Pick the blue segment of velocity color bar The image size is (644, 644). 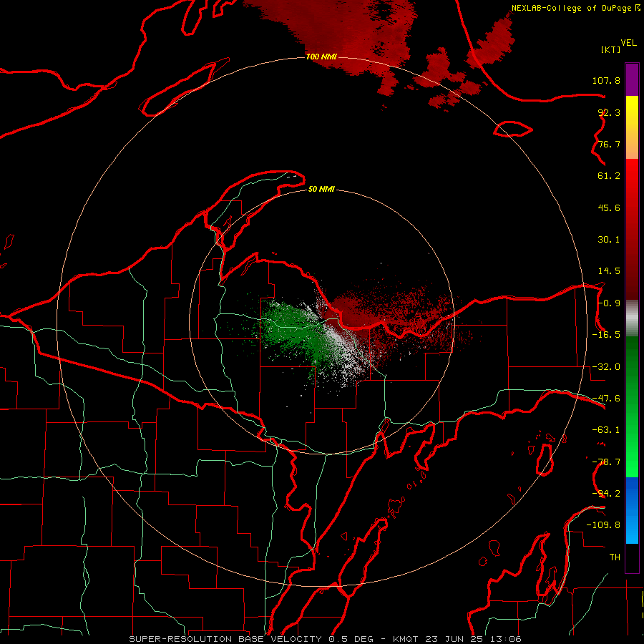coord(632,510)
